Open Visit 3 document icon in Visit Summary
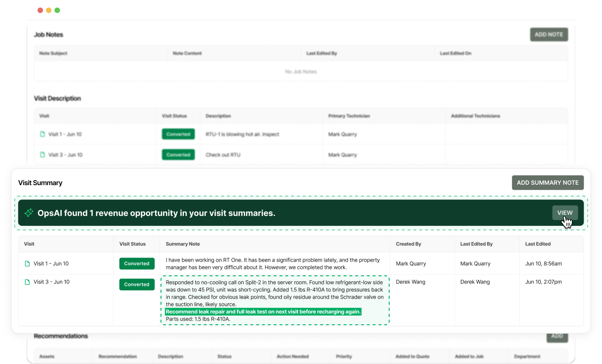Viewport: 602px width, 364px height. coord(27,282)
